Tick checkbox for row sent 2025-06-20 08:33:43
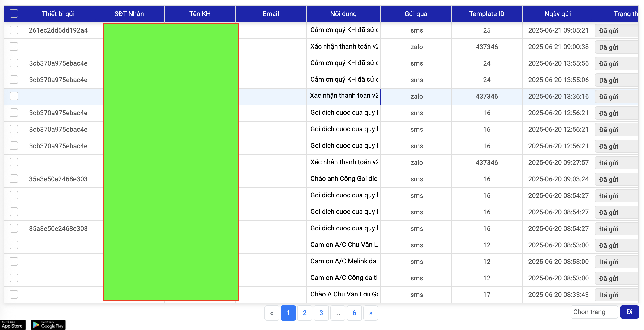The height and width of the screenshot is (330, 644). pyautogui.click(x=14, y=294)
